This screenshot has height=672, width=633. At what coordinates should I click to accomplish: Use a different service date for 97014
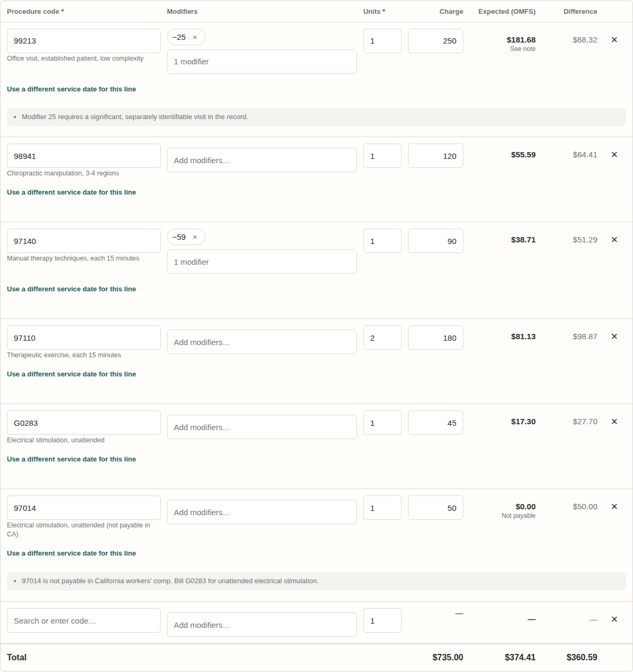(x=71, y=553)
